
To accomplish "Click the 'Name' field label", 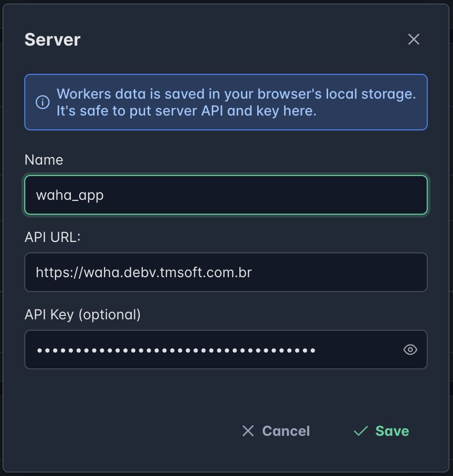I will point(44,160).
